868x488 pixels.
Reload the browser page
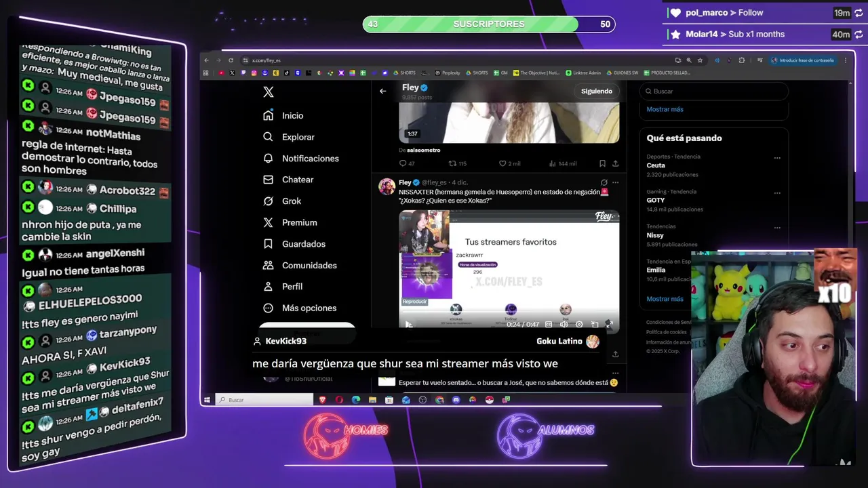[x=231, y=60]
